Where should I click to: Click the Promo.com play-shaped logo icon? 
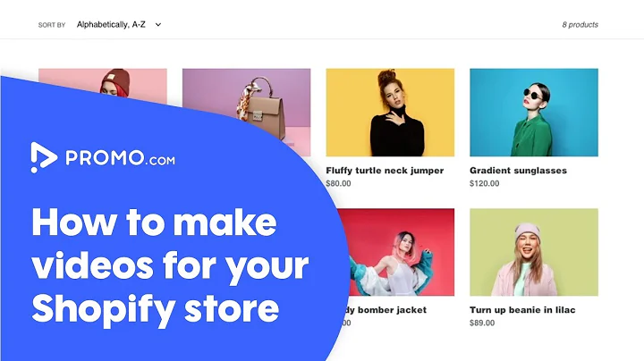(44, 157)
